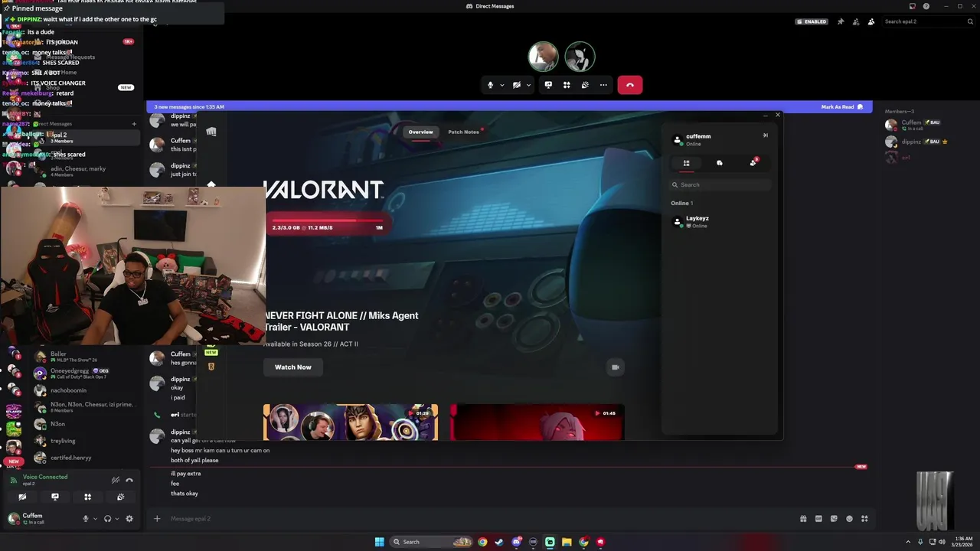
Task: Open Windows Start menu
Action: point(379,542)
